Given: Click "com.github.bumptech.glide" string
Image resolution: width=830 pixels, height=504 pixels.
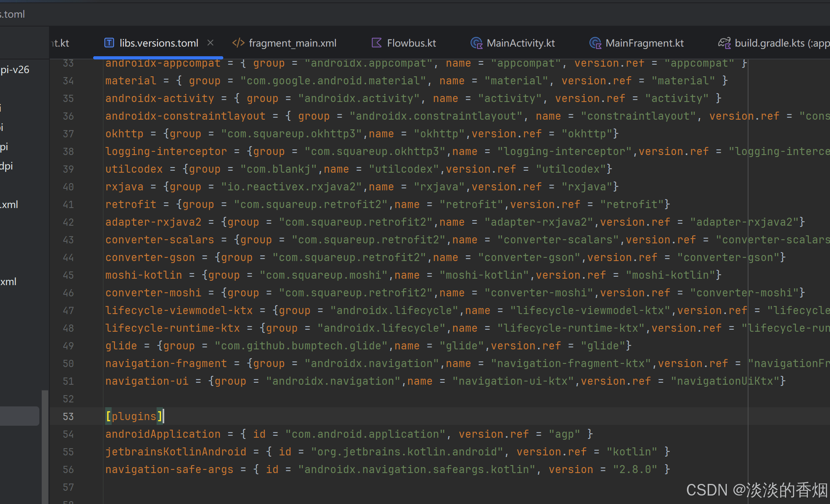Looking at the screenshot, I should pos(301,346).
